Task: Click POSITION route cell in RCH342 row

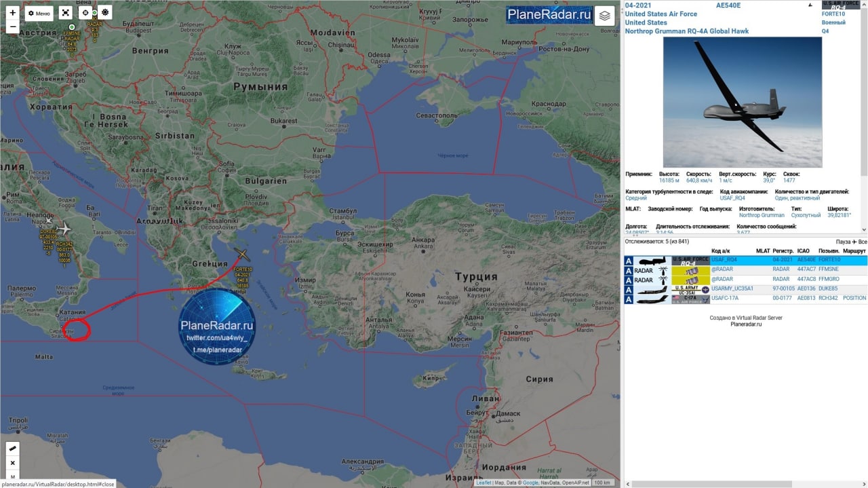Action: click(854, 298)
